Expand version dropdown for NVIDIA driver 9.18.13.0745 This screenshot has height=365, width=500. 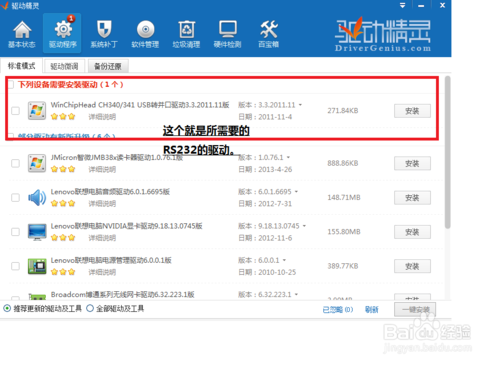pyautogui.click(x=304, y=226)
